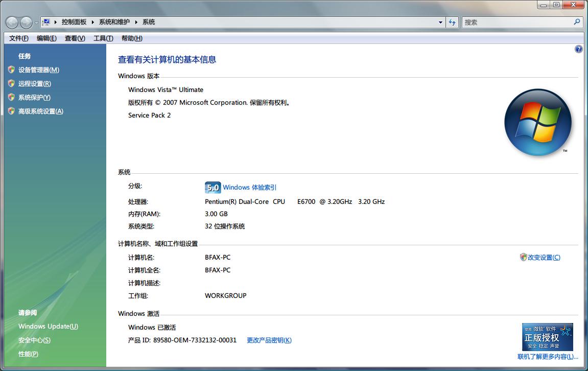Open 联机了解更多内容(L) link

tap(548, 357)
